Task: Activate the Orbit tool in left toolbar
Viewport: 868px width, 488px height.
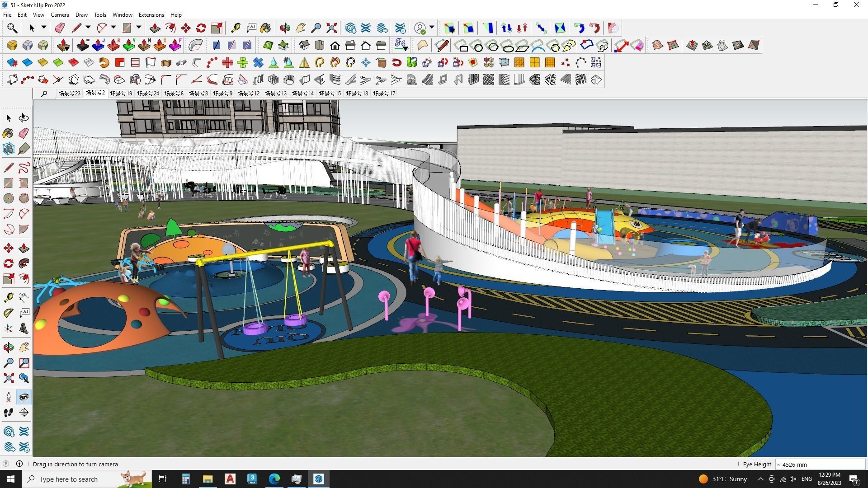Action: tap(8, 347)
